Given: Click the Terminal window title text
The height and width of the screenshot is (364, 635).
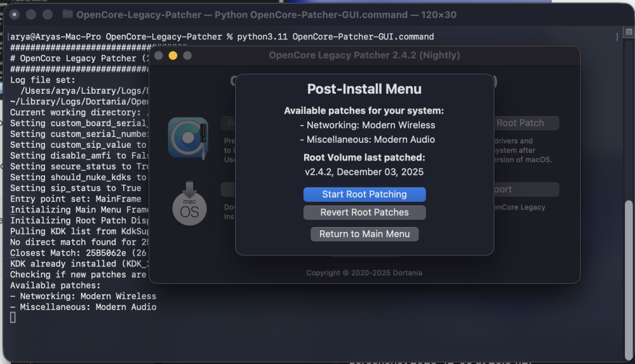Looking at the screenshot, I should (267, 15).
